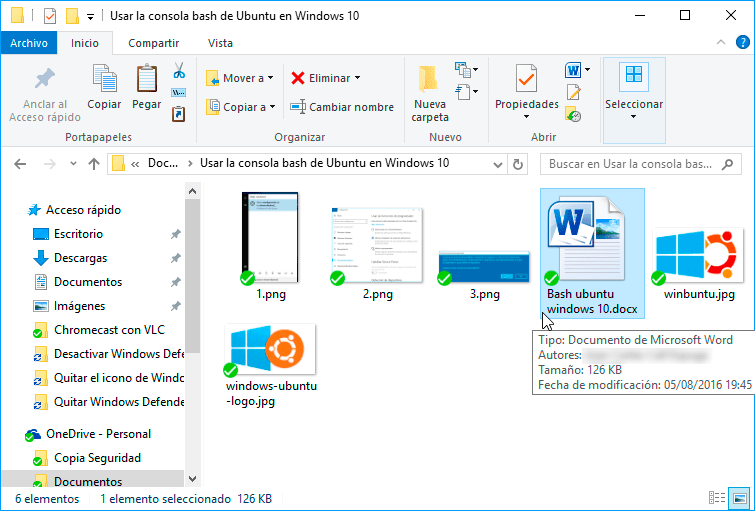
Task: Go up one folder level arrow
Action: pyautogui.click(x=94, y=164)
